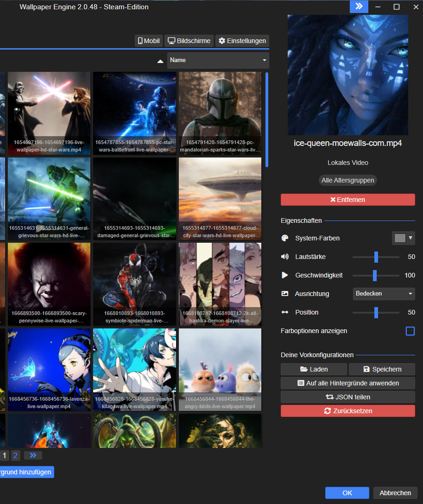Select the hashira demon slayer wallpaper
Screen dimensions: 423x504
coord(220,284)
